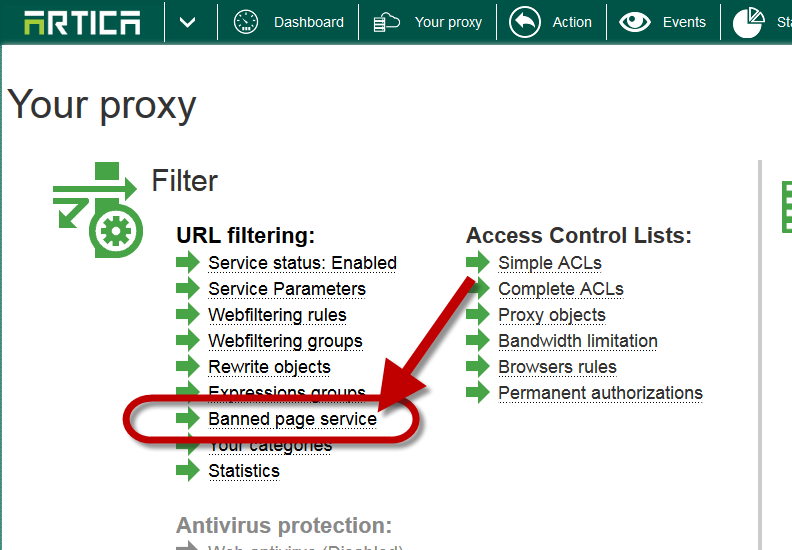Screen dimensions: 792x550
Task: Click green arrow beside Permanent authorizations
Action: (478, 392)
